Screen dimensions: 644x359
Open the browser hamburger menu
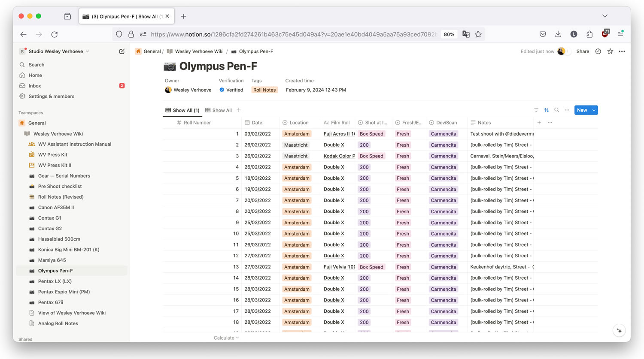(620, 34)
